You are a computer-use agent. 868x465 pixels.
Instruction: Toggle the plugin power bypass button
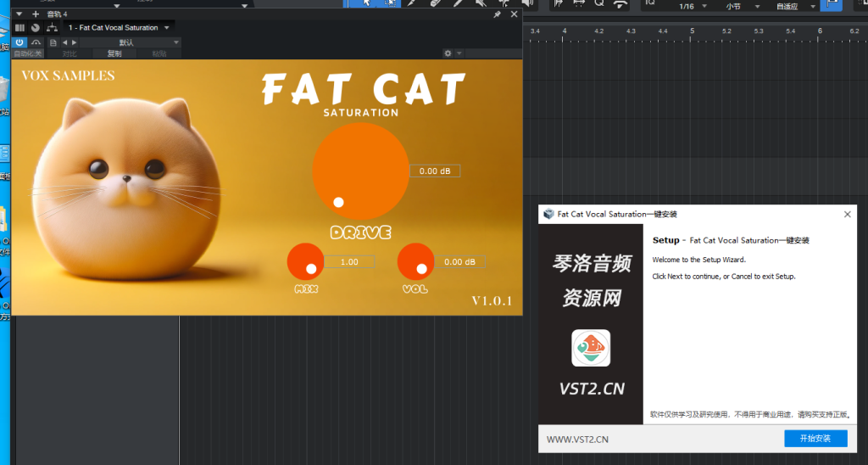click(19, 42)
